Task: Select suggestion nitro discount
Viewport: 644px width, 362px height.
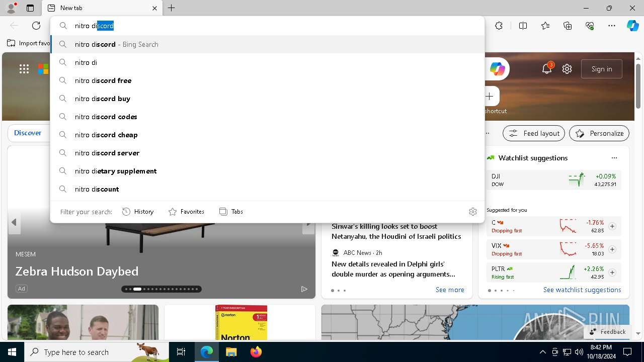Action: click(268, 189)
